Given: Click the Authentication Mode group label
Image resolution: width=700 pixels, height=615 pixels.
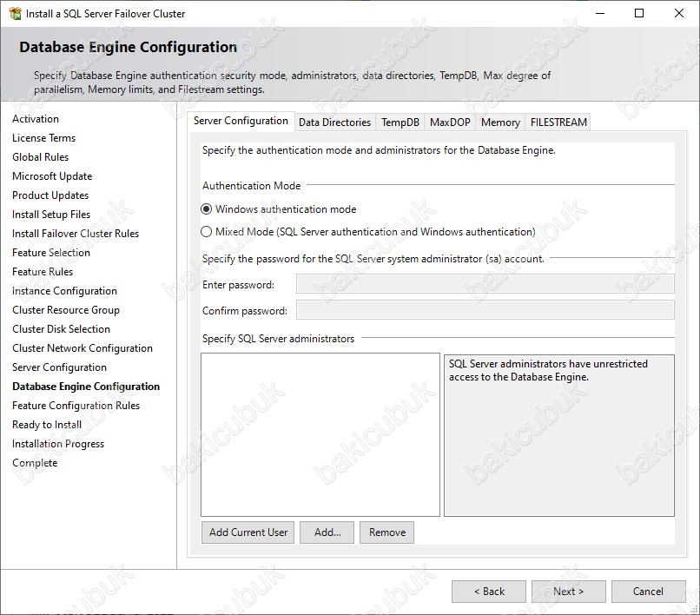Looking at the screenshot, I should pos(251,186).
